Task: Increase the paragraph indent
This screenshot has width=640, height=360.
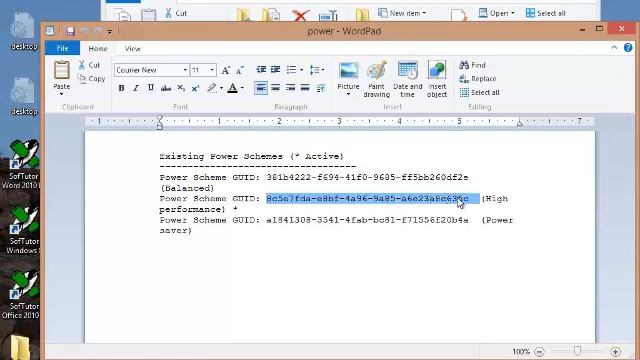Action: click(x=276, y=70)
